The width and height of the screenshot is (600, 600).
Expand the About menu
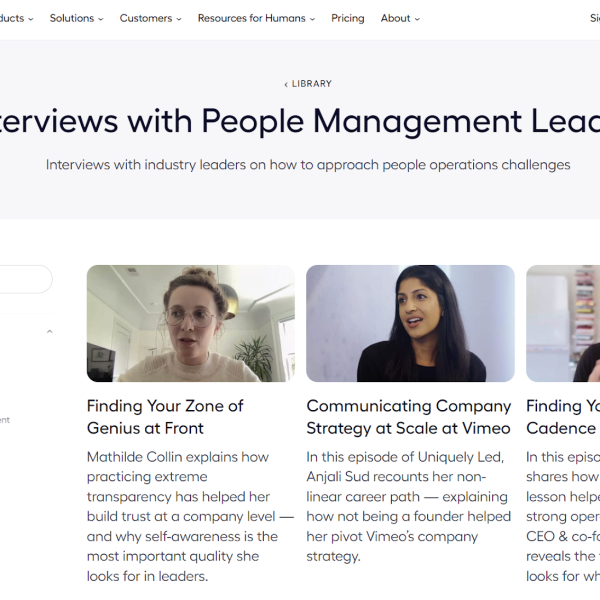400,18
